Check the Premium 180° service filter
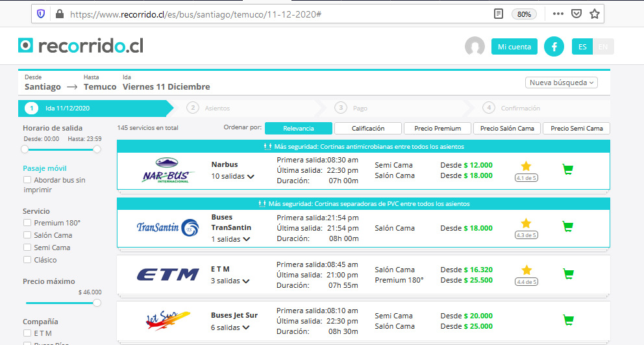The height and width of the screenshot is (345, 644). click(27, 222)
